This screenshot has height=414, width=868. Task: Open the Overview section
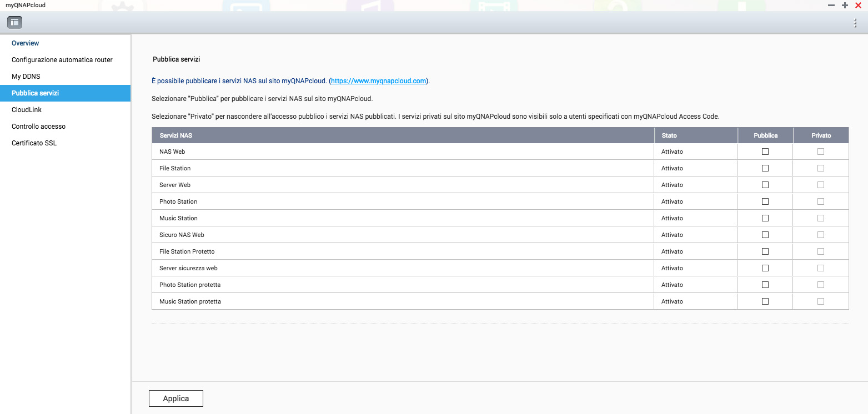(x=26, y=43)
